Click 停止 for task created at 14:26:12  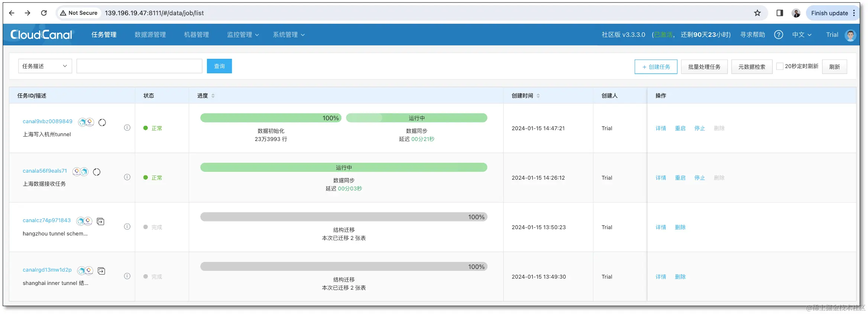point(699,178)
